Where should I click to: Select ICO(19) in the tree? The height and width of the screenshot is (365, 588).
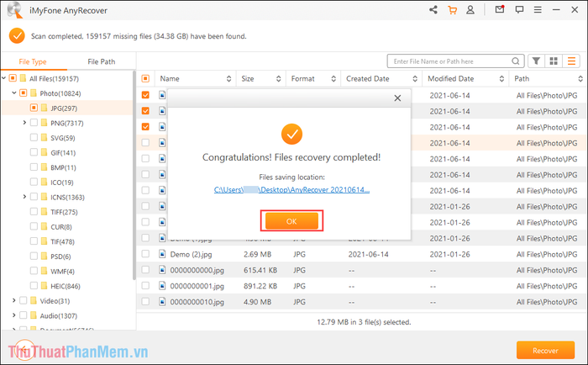62,182
